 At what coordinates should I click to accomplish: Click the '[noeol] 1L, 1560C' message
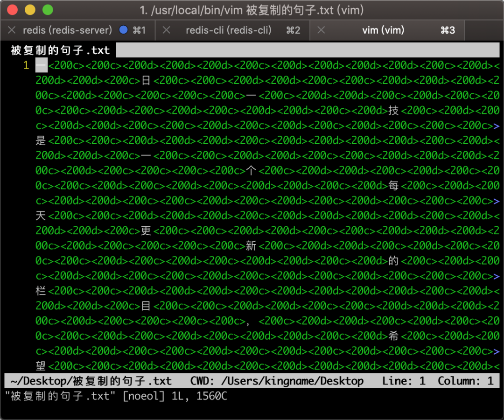click(x=175, y=396)
